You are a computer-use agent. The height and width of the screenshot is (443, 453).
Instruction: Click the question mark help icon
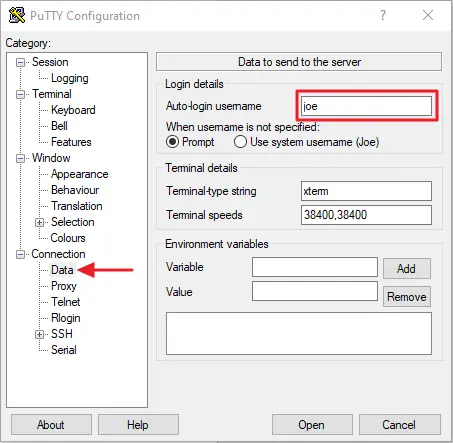(383, 15)
